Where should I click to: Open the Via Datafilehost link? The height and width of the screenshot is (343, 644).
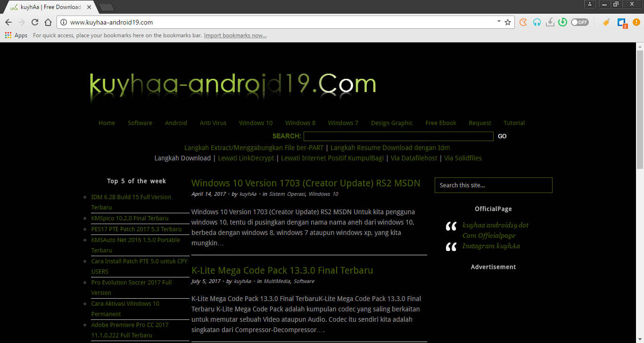click(414, 158)
